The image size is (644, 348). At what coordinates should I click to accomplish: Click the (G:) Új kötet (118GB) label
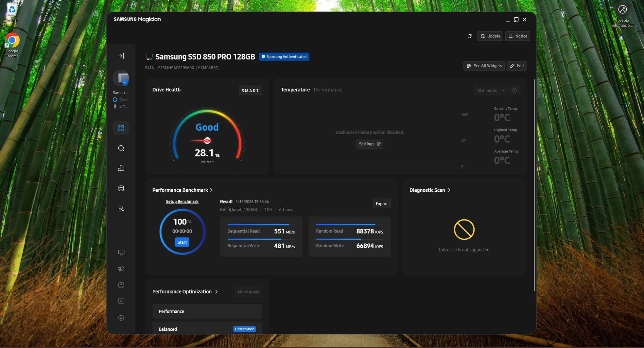click(238, 209)
